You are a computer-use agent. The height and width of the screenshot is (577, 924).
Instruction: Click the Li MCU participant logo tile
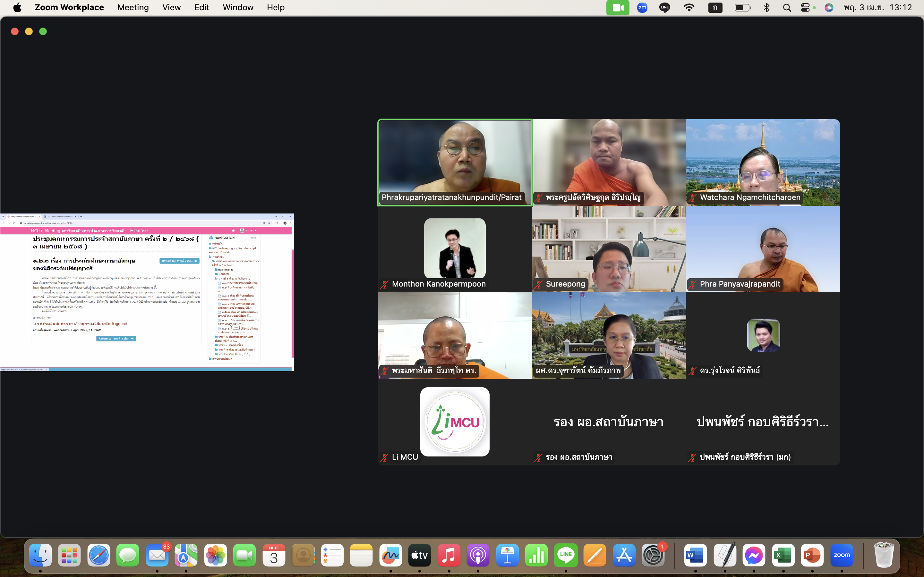454,422
